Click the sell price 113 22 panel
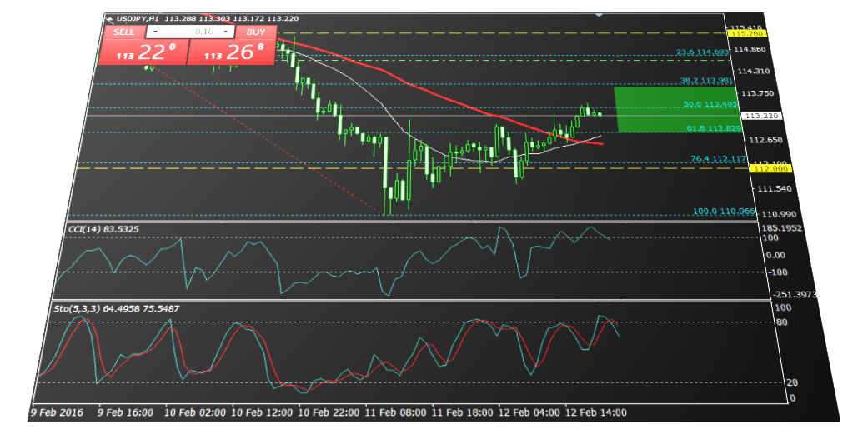Image resolution: width=868 pixels, height=434 pixels. 144,52
